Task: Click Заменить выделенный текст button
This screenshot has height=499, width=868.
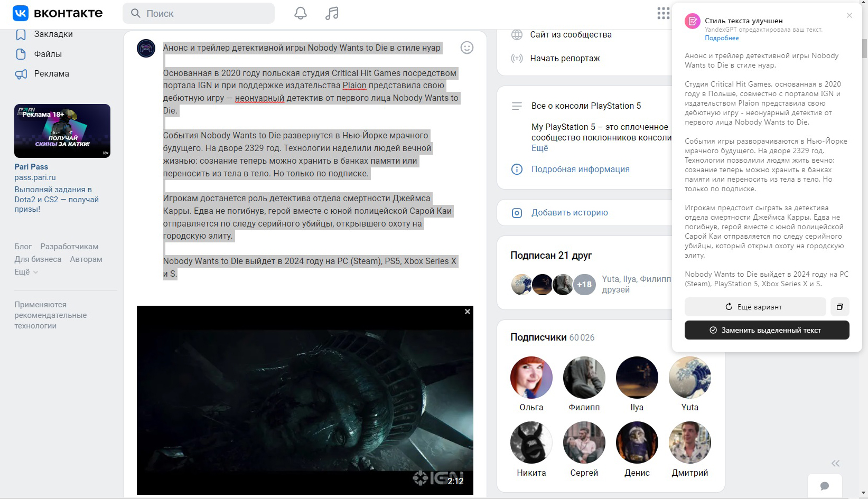Action: click(767, 330)
